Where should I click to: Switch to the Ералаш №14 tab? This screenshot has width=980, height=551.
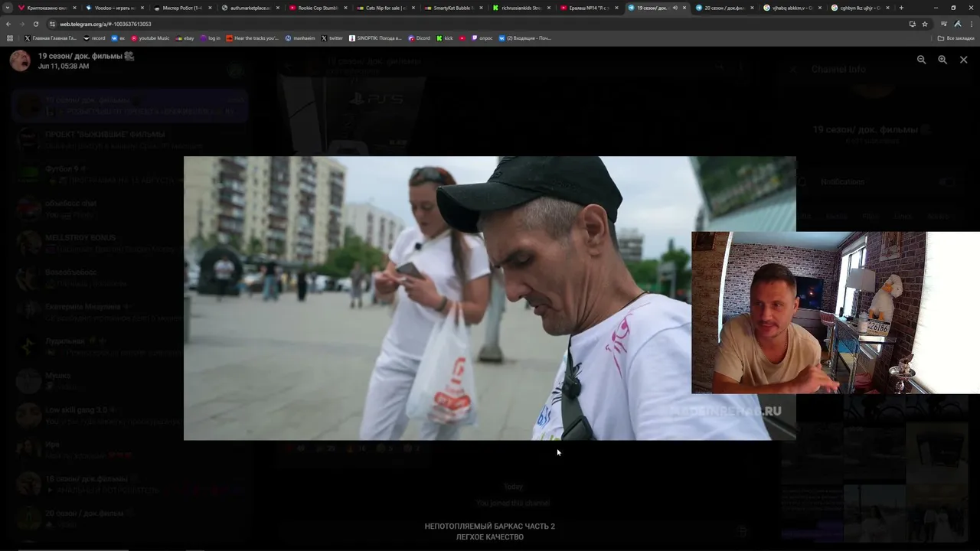tap(587, 8)
